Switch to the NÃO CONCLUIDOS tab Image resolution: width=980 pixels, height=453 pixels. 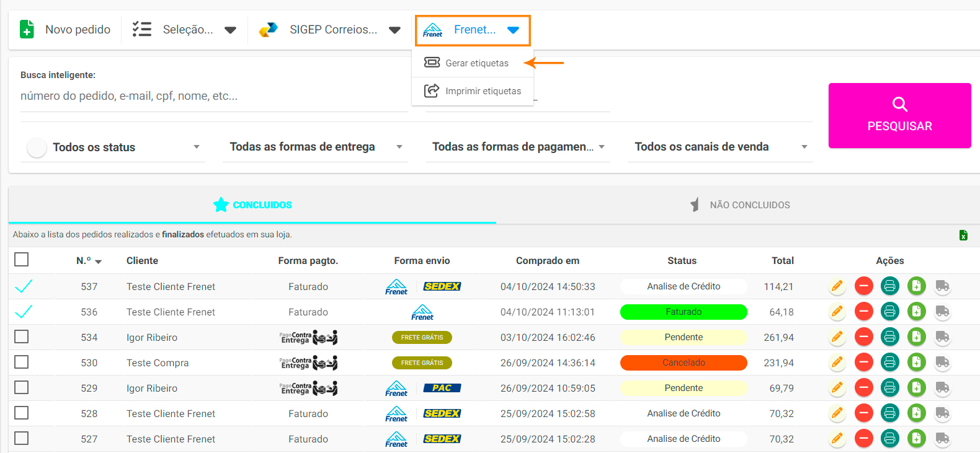coord(739,205)
